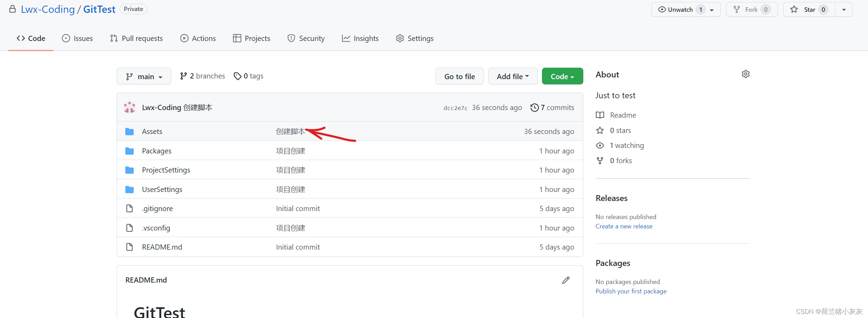Expand the Star lists dropdown arrow
The image size is (868, 318).
coord(844,9)
